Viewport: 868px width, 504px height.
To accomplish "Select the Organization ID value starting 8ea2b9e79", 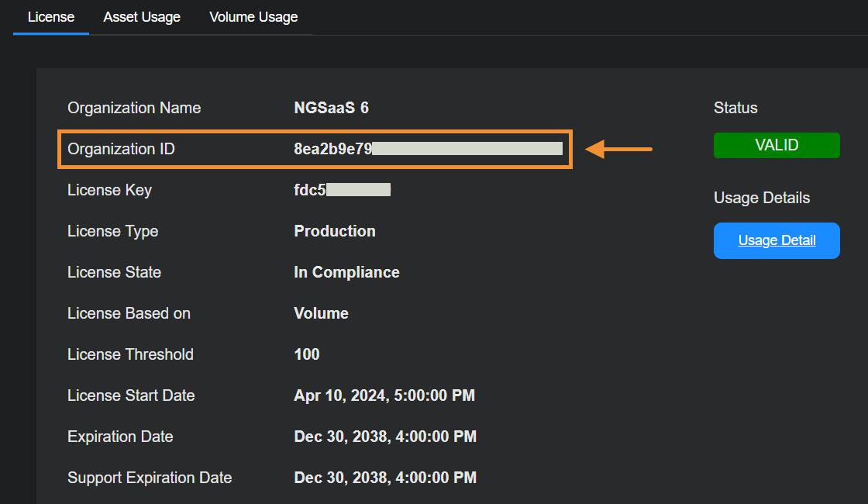I will tap(428, 149).
